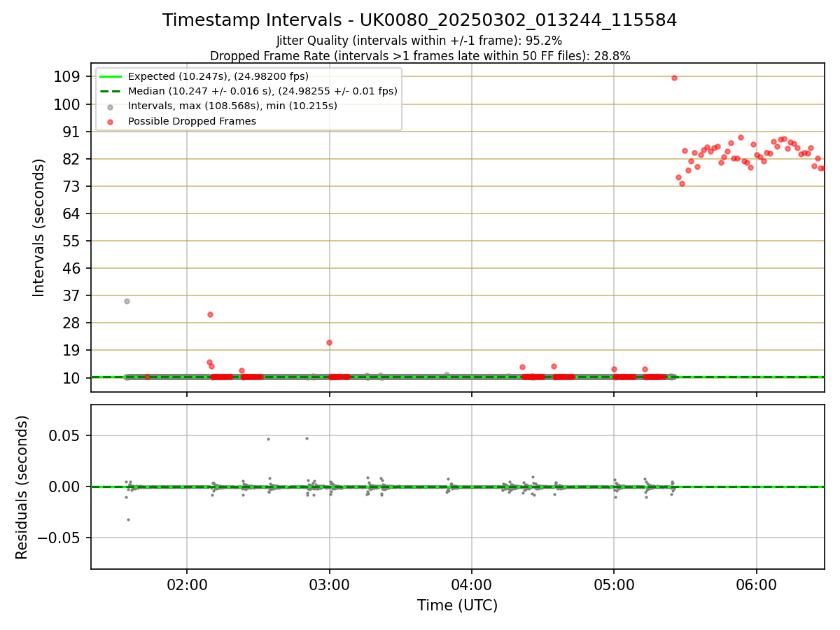Click the 64 y-axis tick label
The image size is (840, 630).
(73, 213)
